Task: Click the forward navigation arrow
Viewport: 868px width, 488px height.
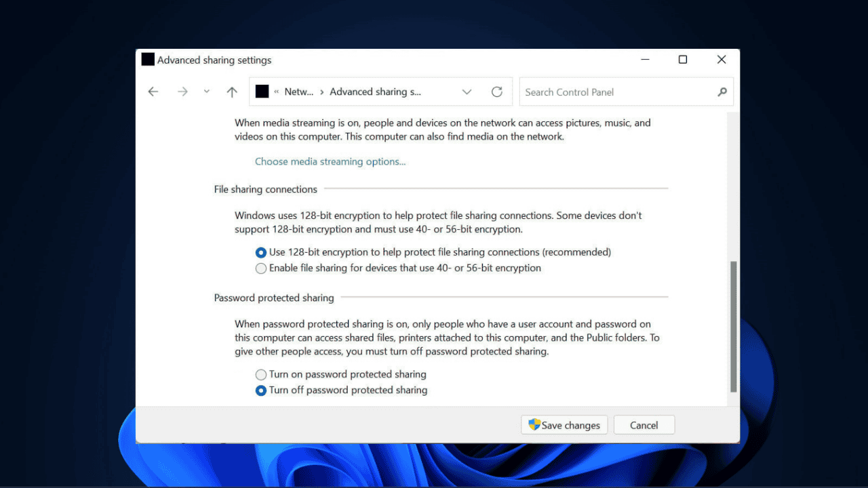Action: point(182,91)
